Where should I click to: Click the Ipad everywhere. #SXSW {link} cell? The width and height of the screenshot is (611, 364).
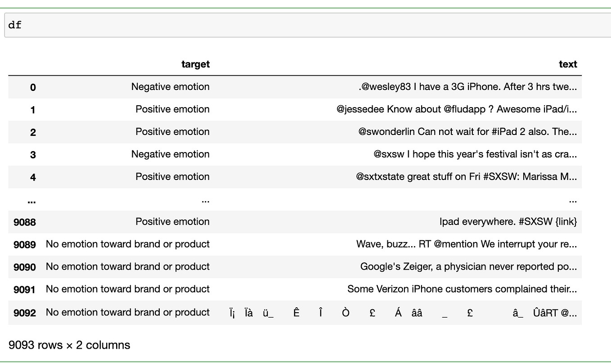tap(508, 222)
